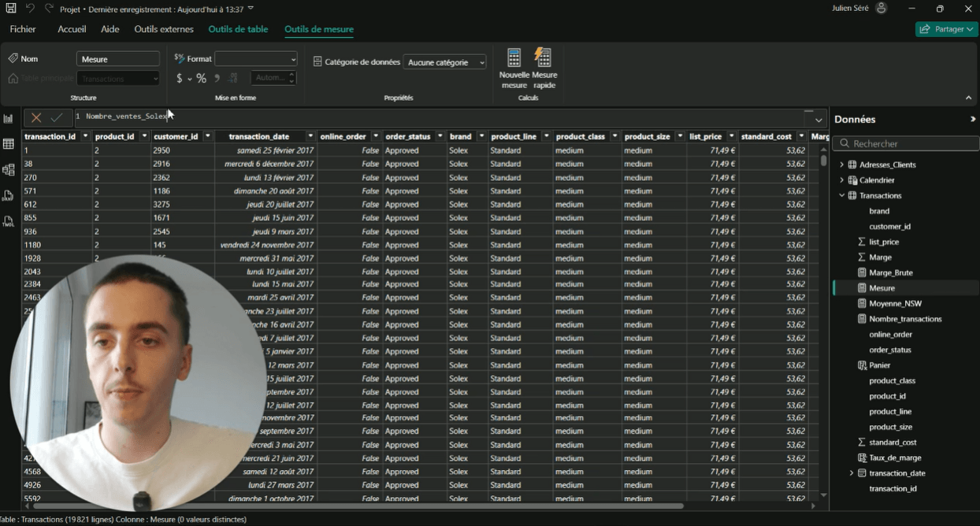Select Taux_de_marge measure in Données
The height and width of the screenshot is (526, 980).
click(x=895, y=457)
